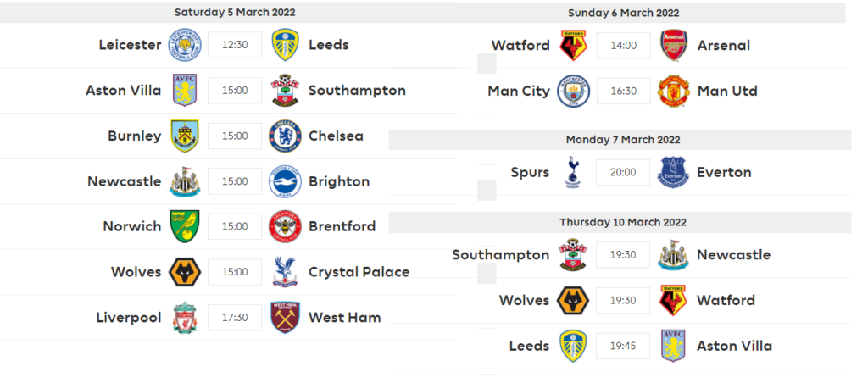
Task: Open the Norwich canary crest
Action: coord(185,226)
